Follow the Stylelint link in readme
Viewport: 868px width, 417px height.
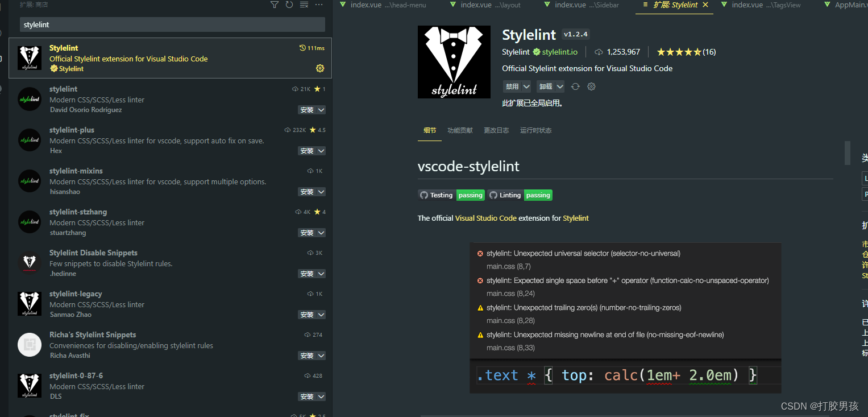click(x=576, y=218)
